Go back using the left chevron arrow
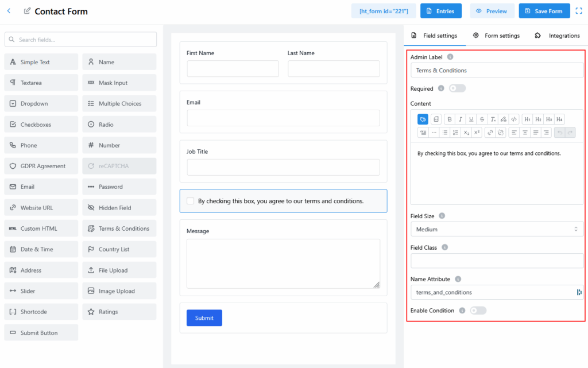The image size is (588, 368). pos(9,11)
